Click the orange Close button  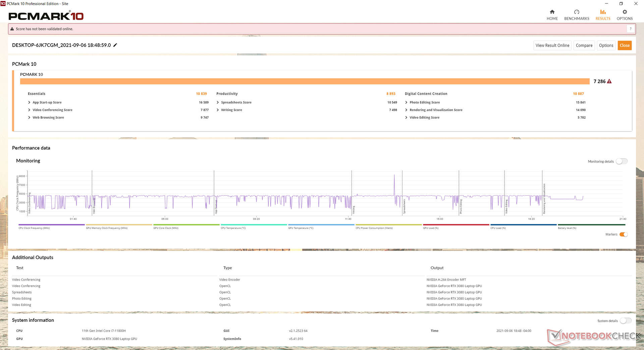click(625, 45)
